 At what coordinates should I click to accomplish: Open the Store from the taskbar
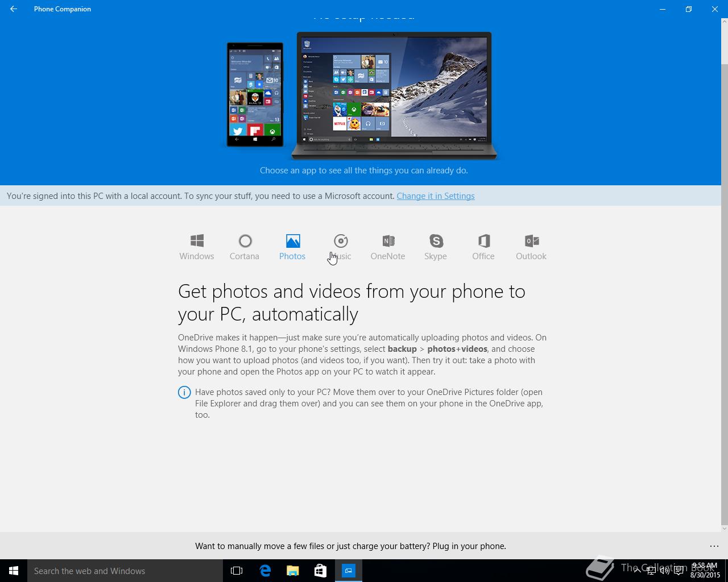tap(321, 571)
